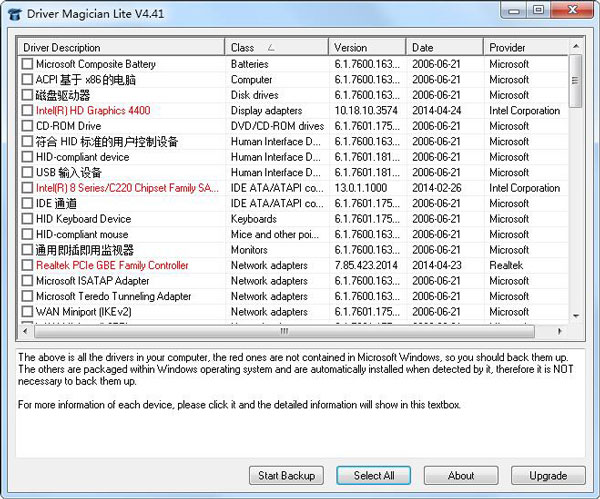The image size is (600, 499).
Task: Minimize the Driver Magician Lite window
Action: (x=513, y=10)
